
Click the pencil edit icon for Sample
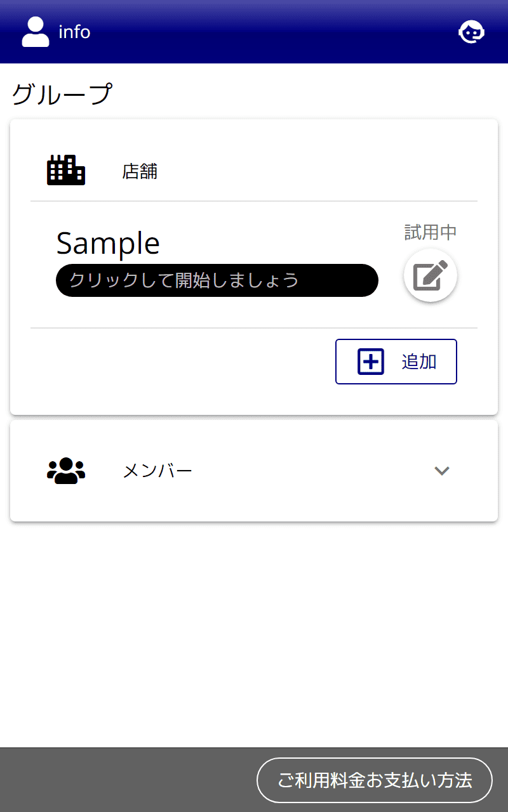tap(431, 275)
